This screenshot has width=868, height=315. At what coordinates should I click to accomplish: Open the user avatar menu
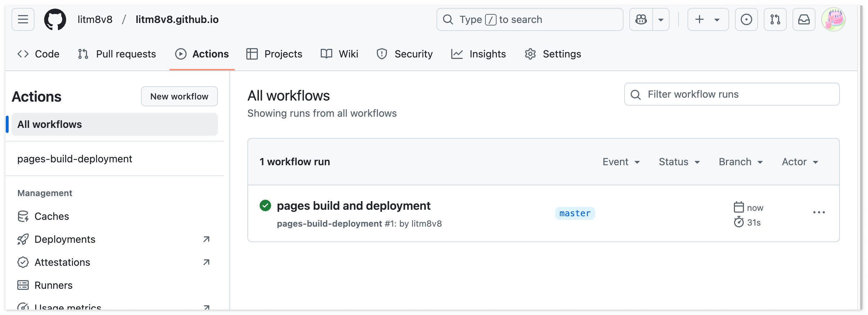833,19
